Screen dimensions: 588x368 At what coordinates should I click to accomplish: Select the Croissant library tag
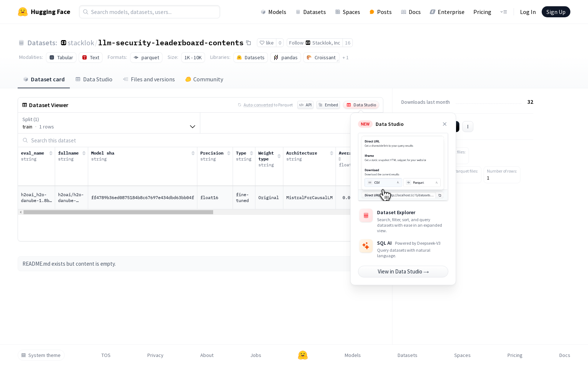pyautogui.click(x=321, y=57)
